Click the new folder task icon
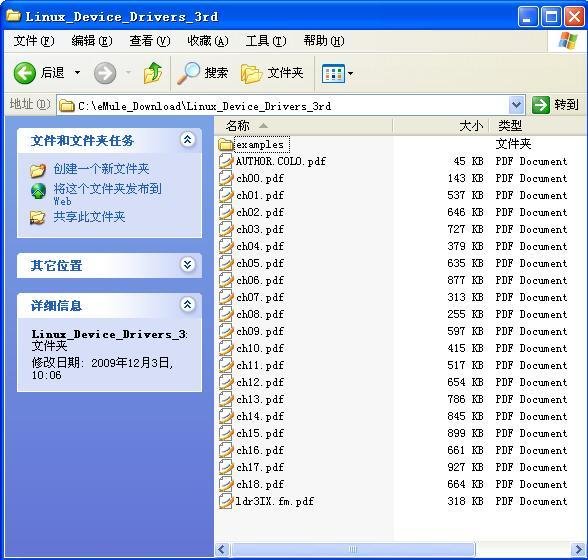Screen dimensions: 588x560 pyautogui.click(x=38, y=170)
